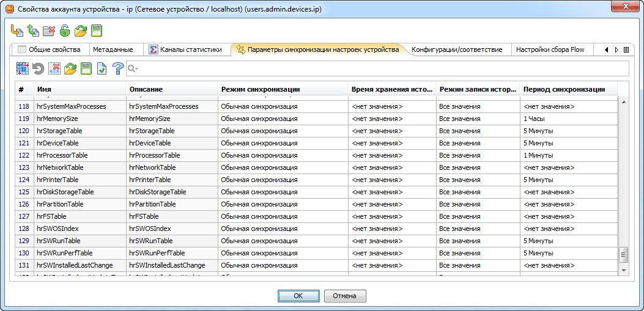This screenshot has width=644, height=311.
Task: Click the grid icon with red arrows
Action: coord(23,68)
